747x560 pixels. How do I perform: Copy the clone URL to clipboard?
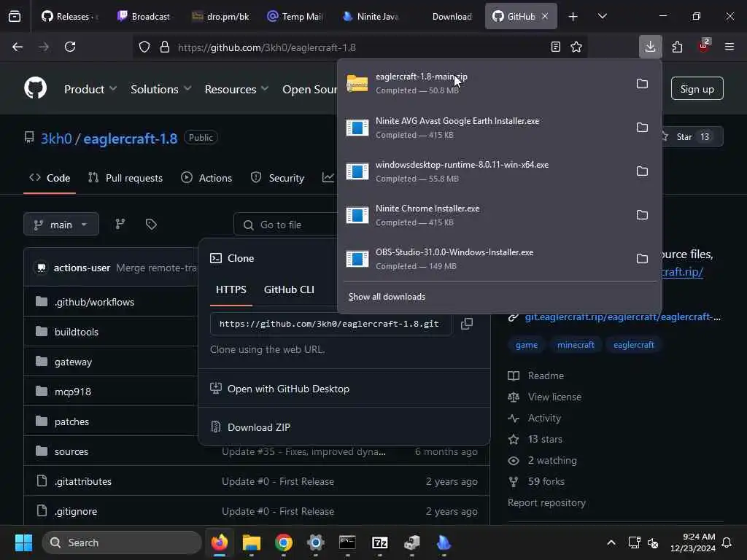coord(466,324)
